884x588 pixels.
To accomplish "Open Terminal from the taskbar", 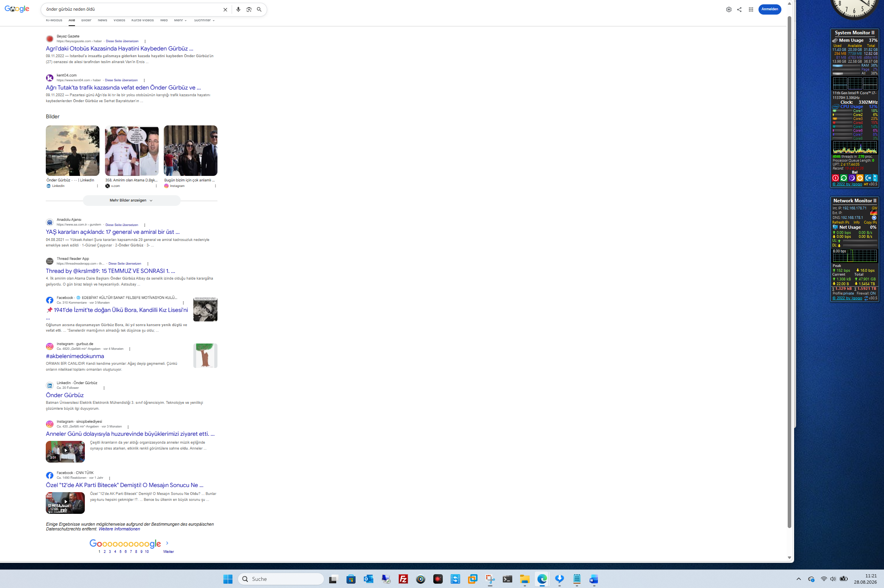I will (x=507, y=579).
